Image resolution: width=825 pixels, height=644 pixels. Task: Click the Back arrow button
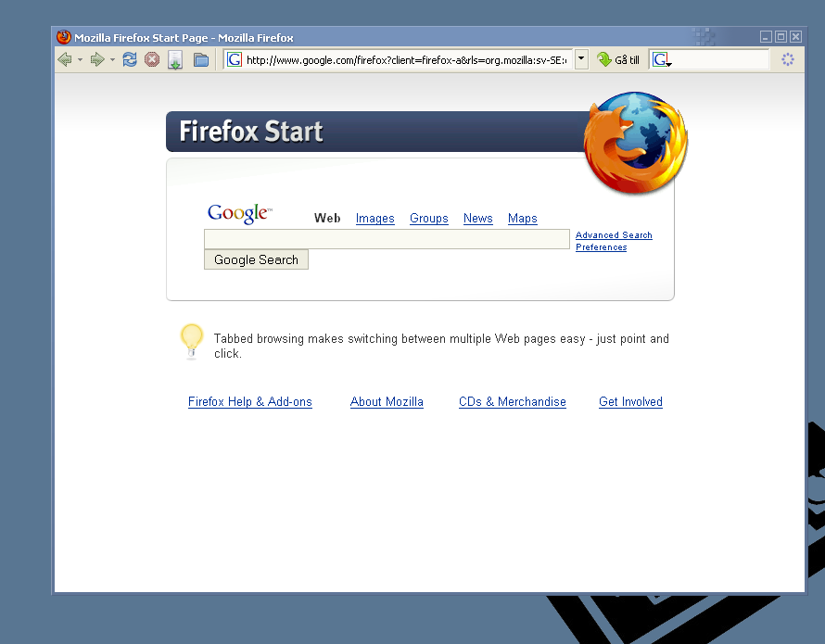click(65, 59)
